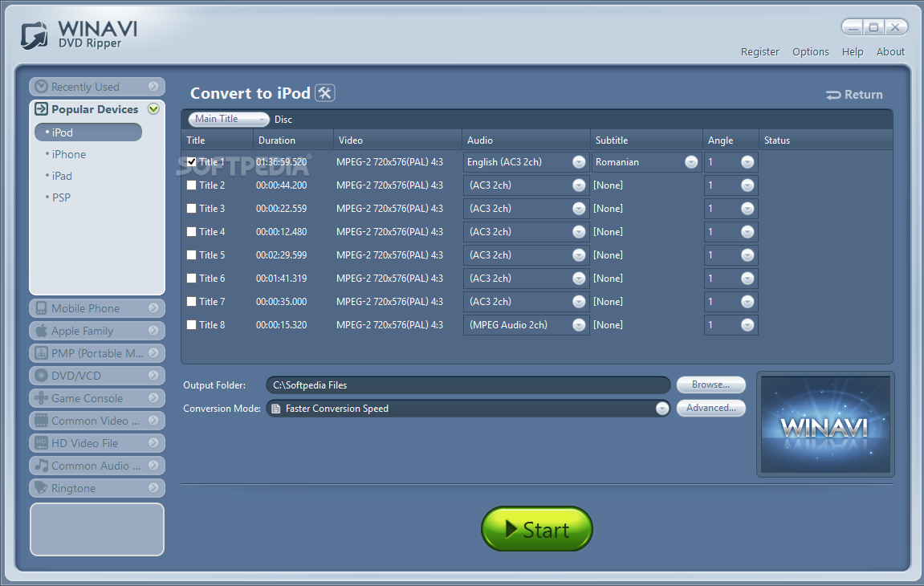Viewport: 924px width, 586px height.
Task: Open the Register menu
Action: 759,52
